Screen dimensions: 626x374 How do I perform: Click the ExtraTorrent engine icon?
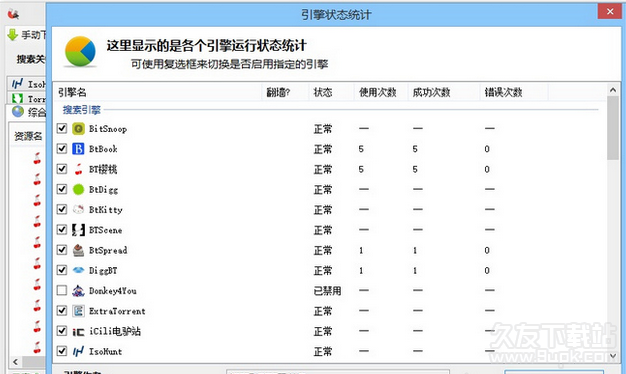(x=78, y=311)
